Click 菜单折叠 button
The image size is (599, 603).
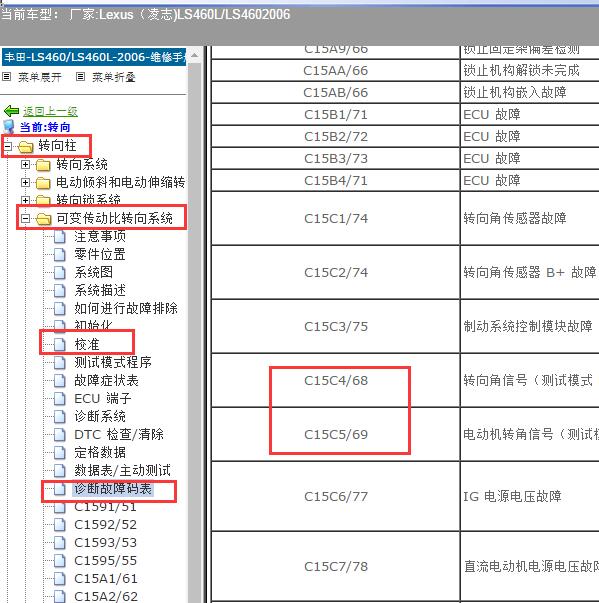pos(114,77)
